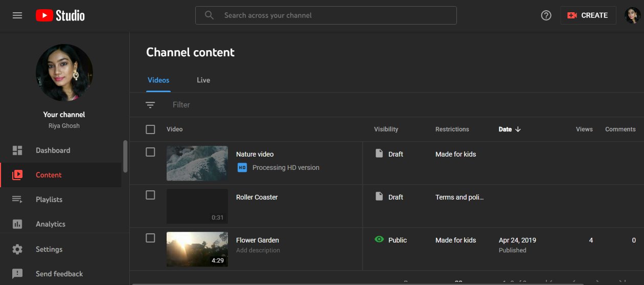This screenshot has width=644, height=285.
Task: Check the select-all videos checkbox
Action: (x=150, y=129)
